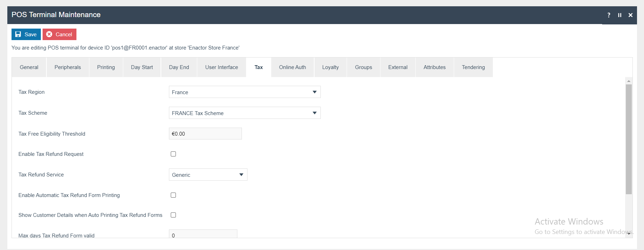The height and width of the screenshot is (250, 644).
Task: Open the Tax Refund Service dropdown
Action: tap(208, 175)
